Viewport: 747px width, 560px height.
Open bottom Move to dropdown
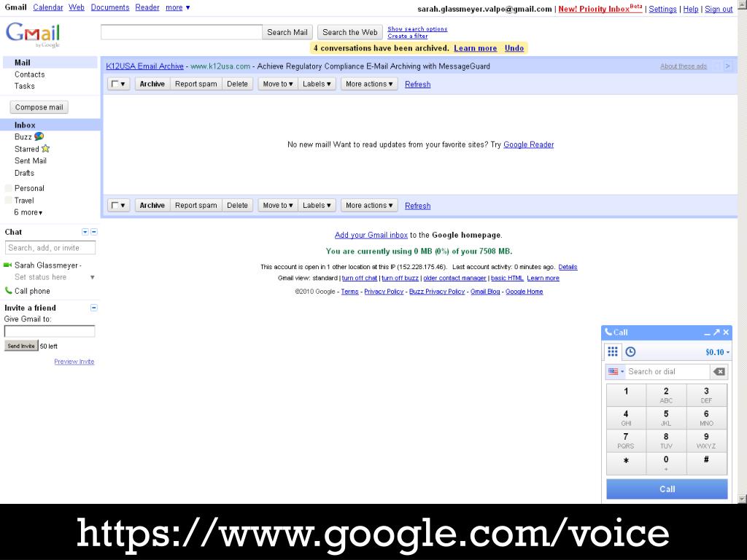[x=278, y=205]
